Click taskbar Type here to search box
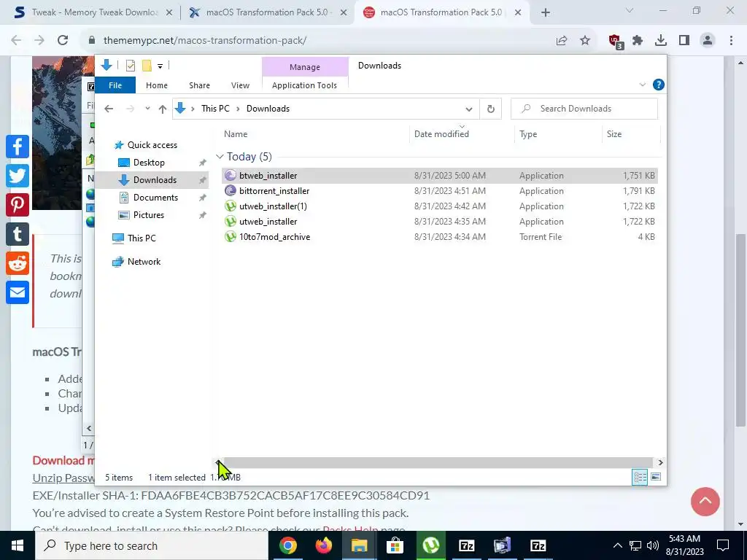 (152, 545)
